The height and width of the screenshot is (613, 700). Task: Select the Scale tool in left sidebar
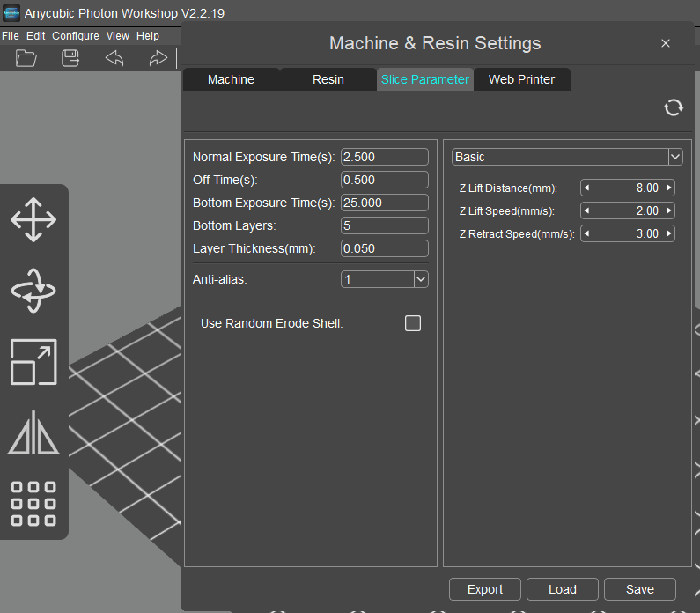[x=33, y=362]
